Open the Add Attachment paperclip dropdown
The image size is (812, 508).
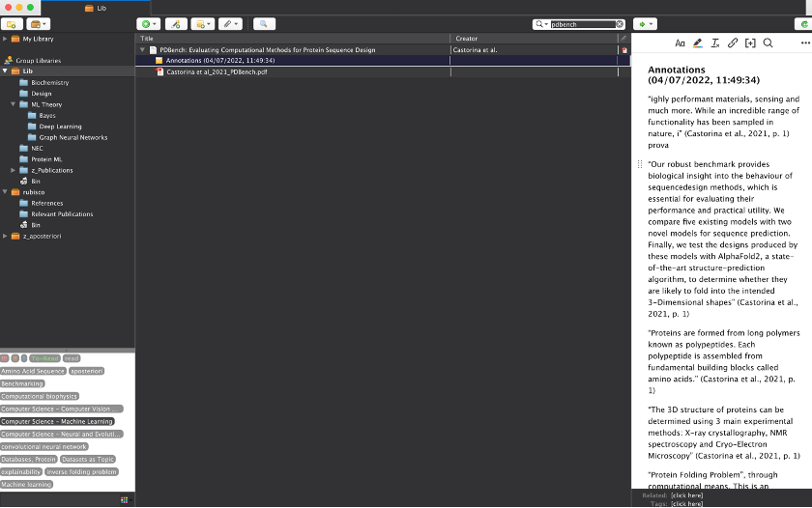click(x=230, y=24)
